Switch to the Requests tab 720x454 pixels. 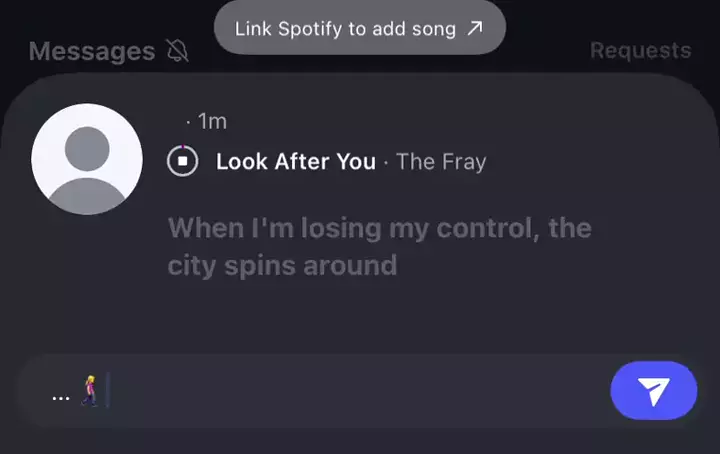click(640, 50)
